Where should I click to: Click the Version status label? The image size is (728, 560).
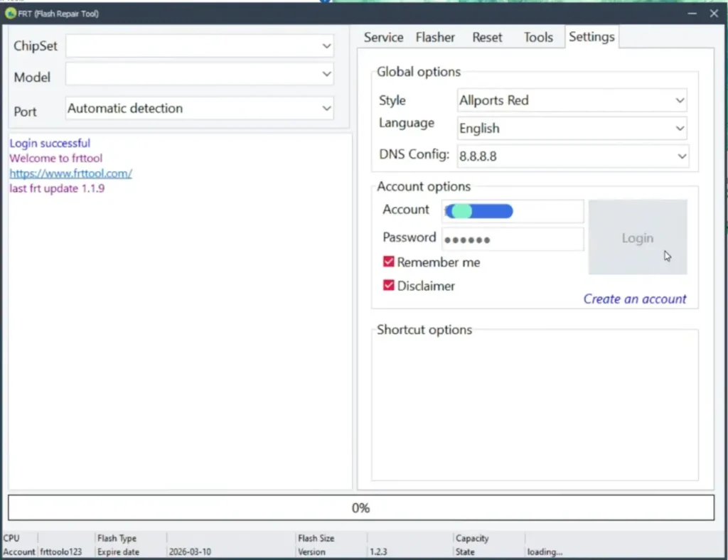point(311,551)
